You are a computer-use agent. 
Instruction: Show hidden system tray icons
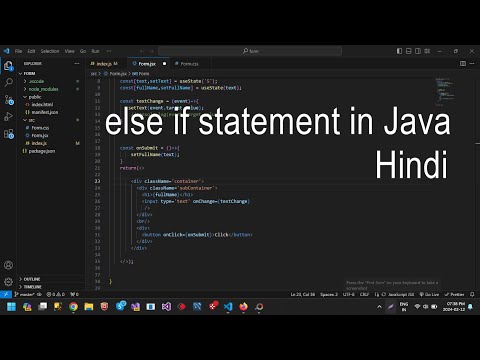pos(379,307)
